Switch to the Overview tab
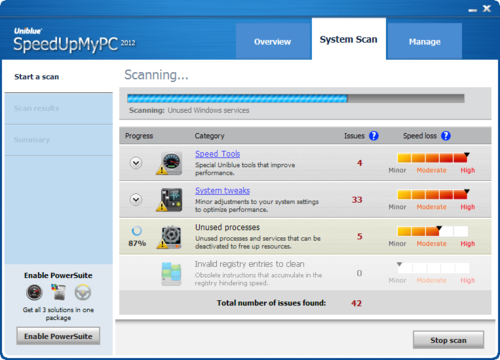 273,41
